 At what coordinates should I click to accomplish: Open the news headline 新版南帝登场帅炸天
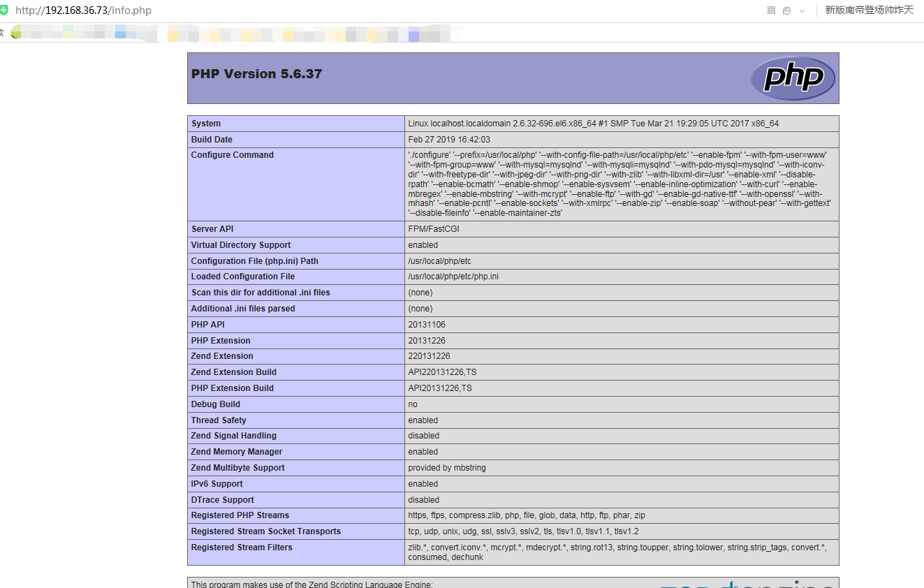[x=870, y=10]
